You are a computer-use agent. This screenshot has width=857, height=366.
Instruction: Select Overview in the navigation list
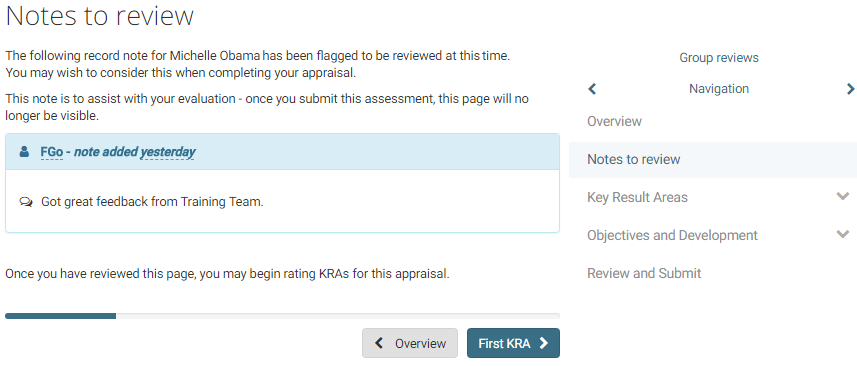pos(614,121)
